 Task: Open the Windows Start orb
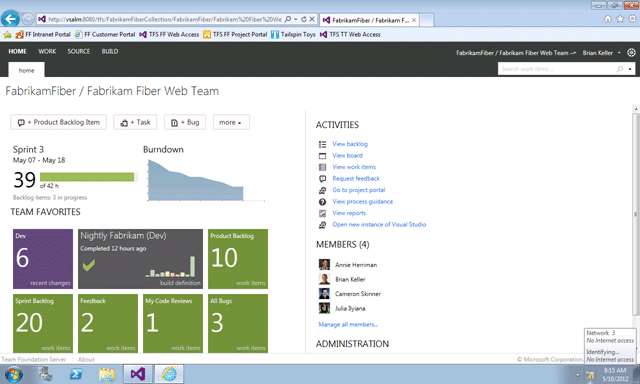pos(13,374)
